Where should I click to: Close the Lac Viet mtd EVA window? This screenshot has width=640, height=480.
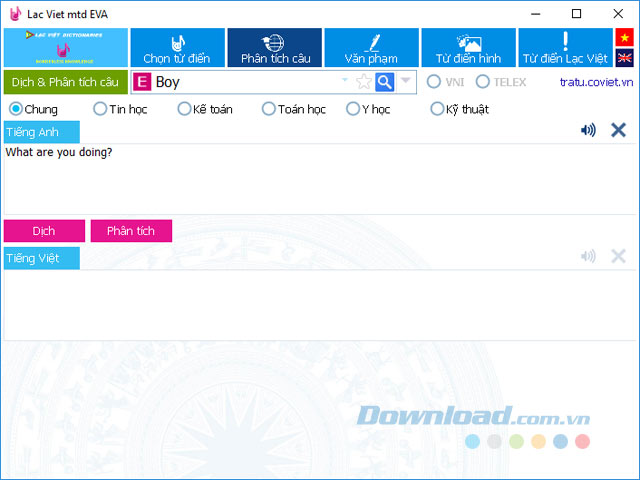pos(618,14)
